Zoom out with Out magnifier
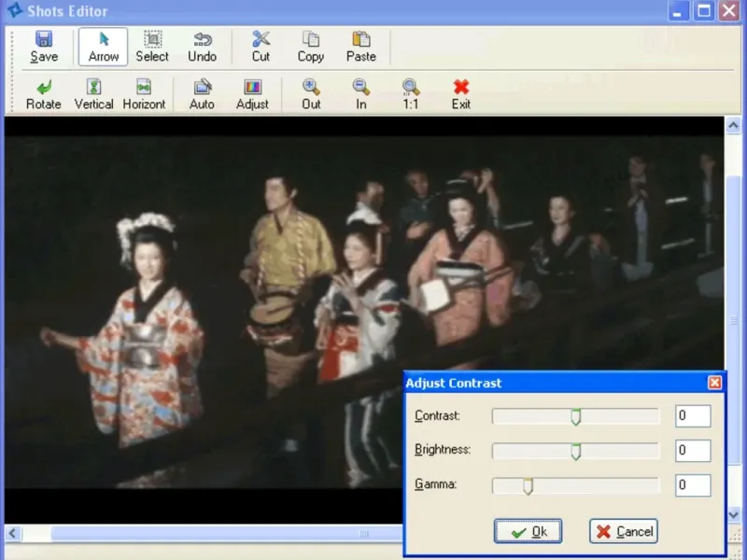The image size is (747, 560). [311, 94]
